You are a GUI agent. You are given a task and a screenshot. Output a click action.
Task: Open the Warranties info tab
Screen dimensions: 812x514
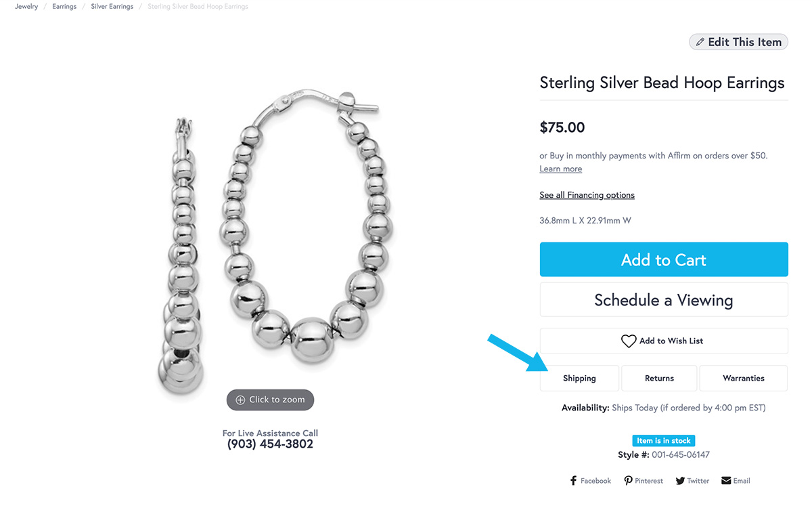pos(743,379)
